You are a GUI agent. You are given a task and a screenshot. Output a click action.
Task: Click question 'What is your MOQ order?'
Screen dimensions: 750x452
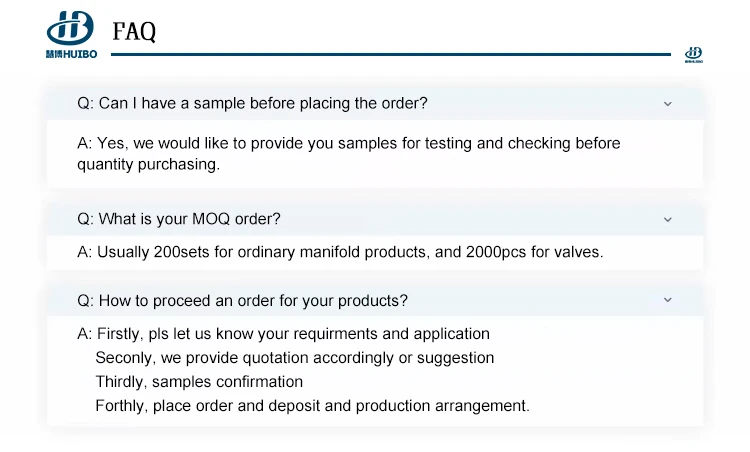point(179,219)
